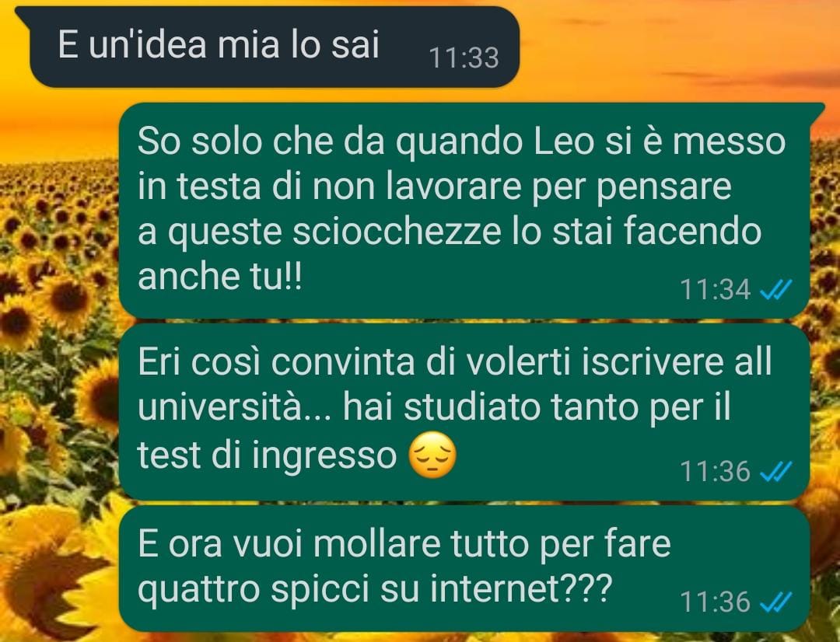Select the received message 'E un'idea mia lo sai'
Screen dimensions: 840x642
pos(268,47)
